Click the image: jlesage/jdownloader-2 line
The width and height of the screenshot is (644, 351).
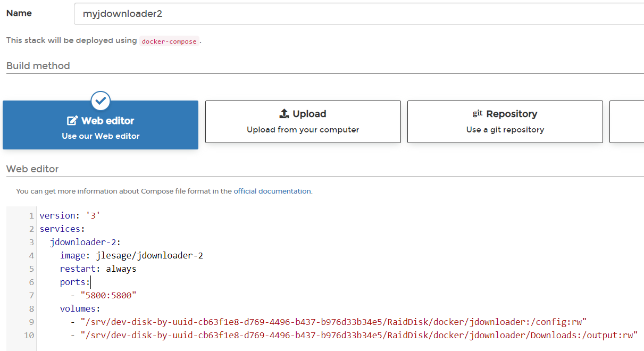tap(131, 255)
